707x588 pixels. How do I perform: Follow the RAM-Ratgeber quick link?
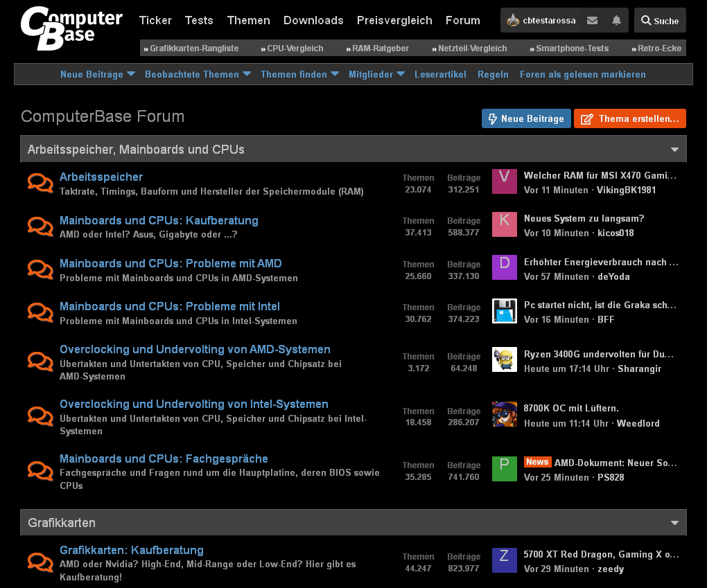click(377, 48)
